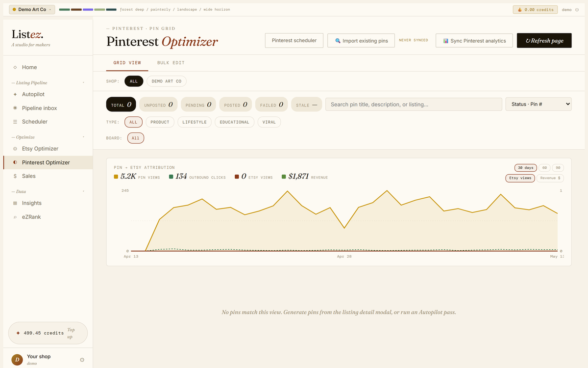Click the Listez logo
Image resolution: width=588 pixels, height=368 pixels.
point(27,34)
